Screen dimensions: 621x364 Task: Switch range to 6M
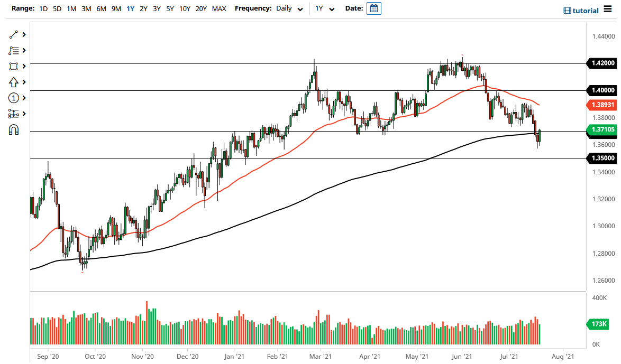[102, 9]
